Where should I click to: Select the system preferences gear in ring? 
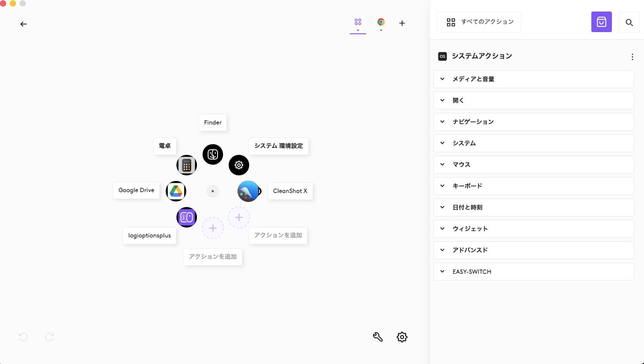coord(239,165)
